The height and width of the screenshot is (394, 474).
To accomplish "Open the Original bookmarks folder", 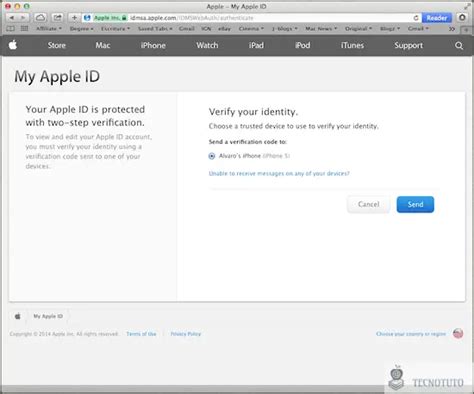I will [x=358, y=29].
